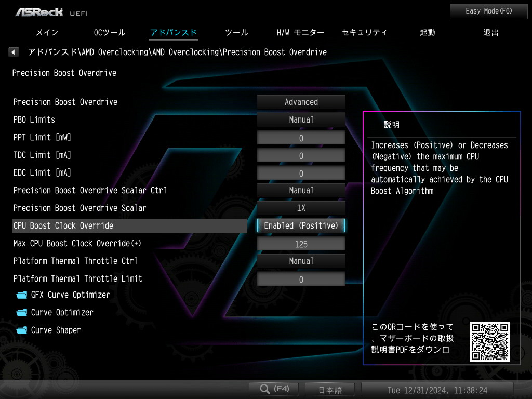The height and width of the screenshot is (399, 532).
Task: Click the magnifier search (F4) button
Action: (273, 389)
